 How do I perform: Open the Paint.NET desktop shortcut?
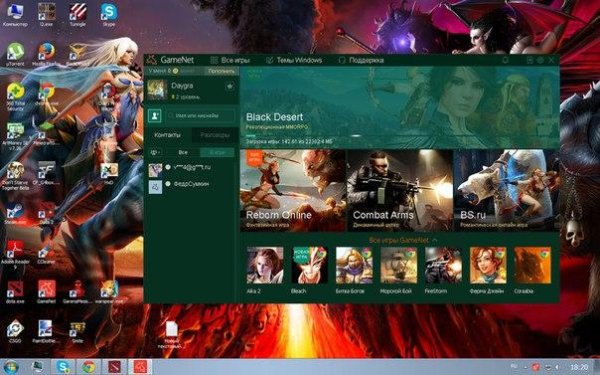tap(46, 331)
